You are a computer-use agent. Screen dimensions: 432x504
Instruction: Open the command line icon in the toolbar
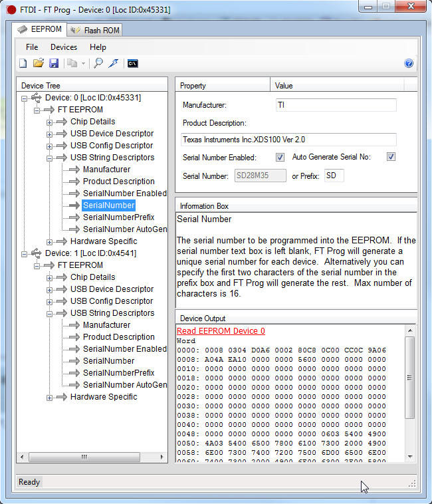tap(133, 64)
